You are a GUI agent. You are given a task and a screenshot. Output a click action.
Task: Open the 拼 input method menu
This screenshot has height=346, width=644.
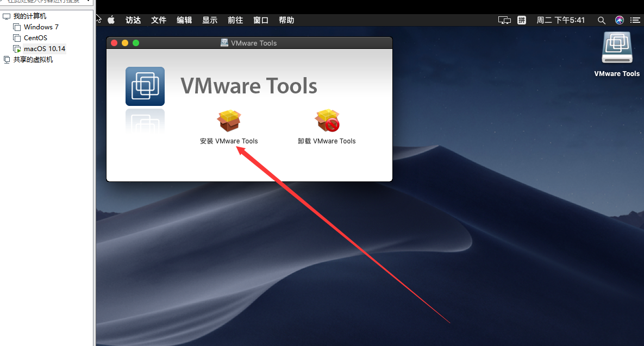point(522,20)
